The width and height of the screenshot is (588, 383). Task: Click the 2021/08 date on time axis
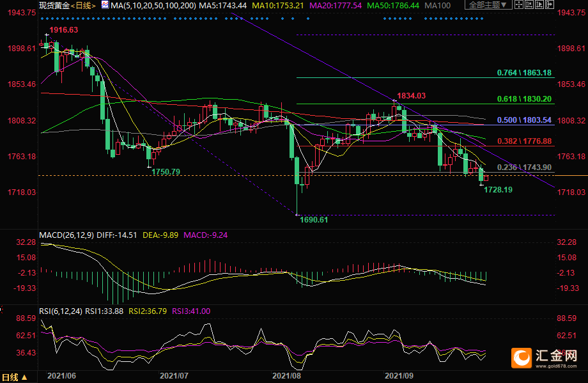[x=286, y=377]
